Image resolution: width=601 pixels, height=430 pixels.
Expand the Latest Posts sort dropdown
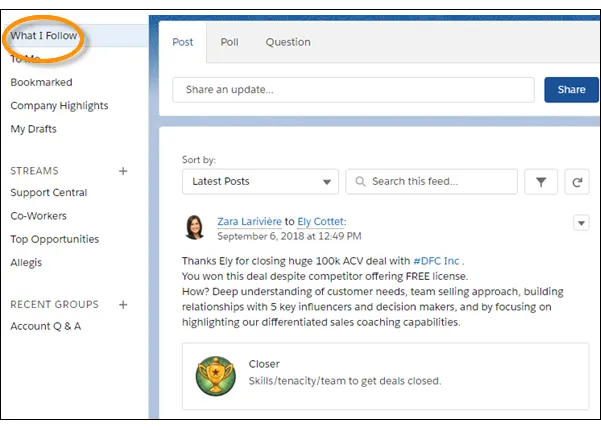pyautogui.click(x=260, y=182)
